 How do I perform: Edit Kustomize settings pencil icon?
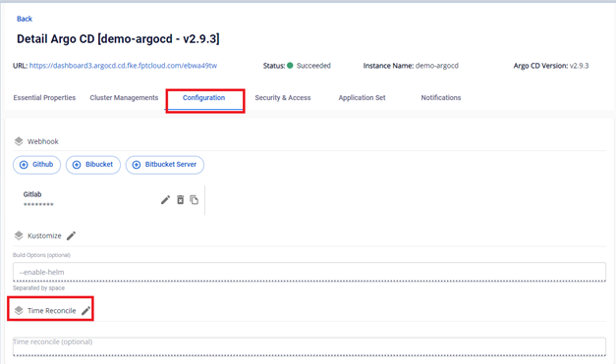pos(71,235)
